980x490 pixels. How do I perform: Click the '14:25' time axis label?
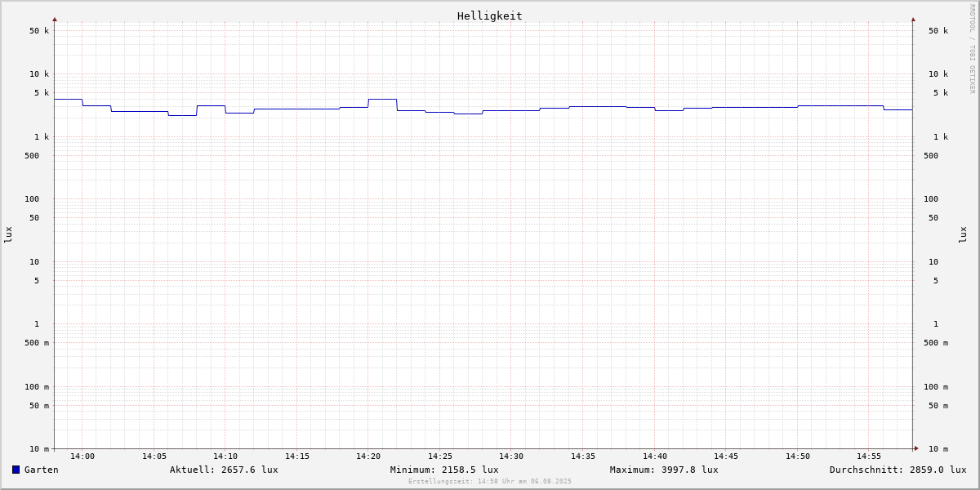(440, 457)
